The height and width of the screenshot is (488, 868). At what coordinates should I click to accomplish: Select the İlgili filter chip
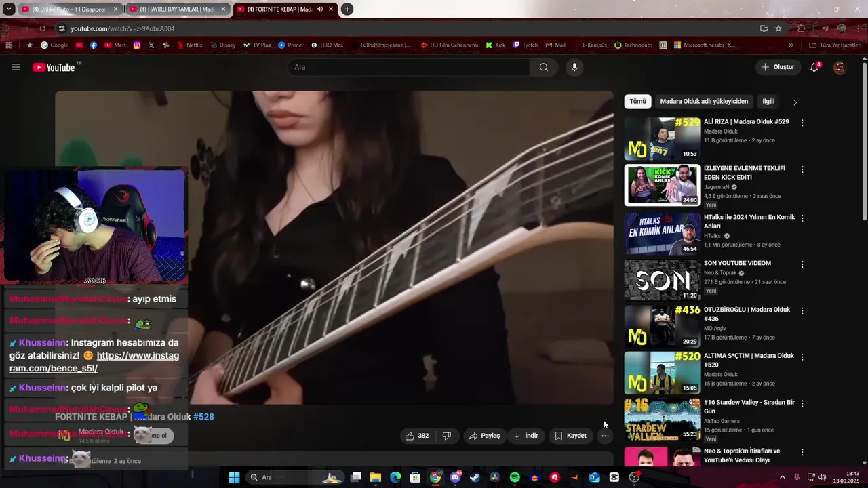(768, 102)
